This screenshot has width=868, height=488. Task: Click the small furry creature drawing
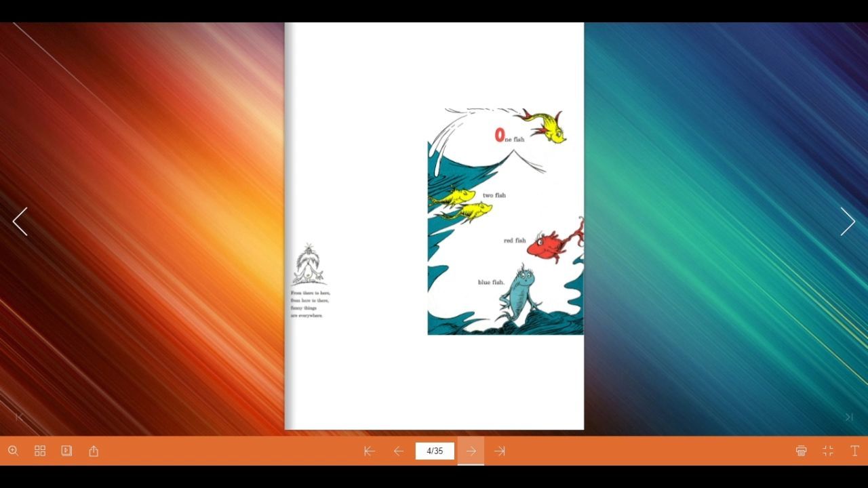pos(309,265)
